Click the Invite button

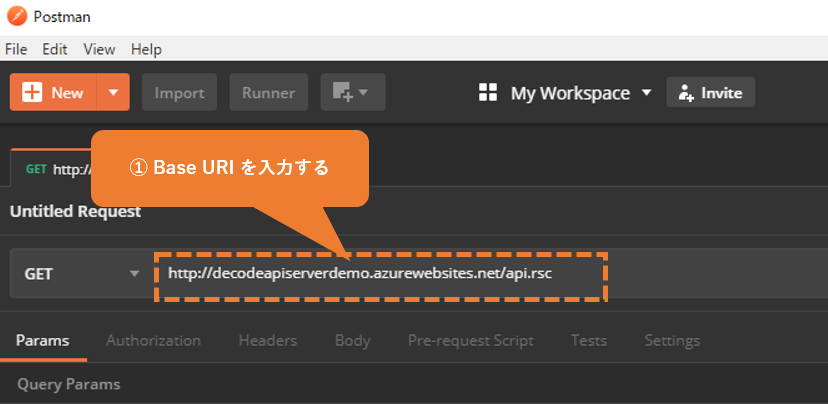pyautogui.click(x=711, y=92)
